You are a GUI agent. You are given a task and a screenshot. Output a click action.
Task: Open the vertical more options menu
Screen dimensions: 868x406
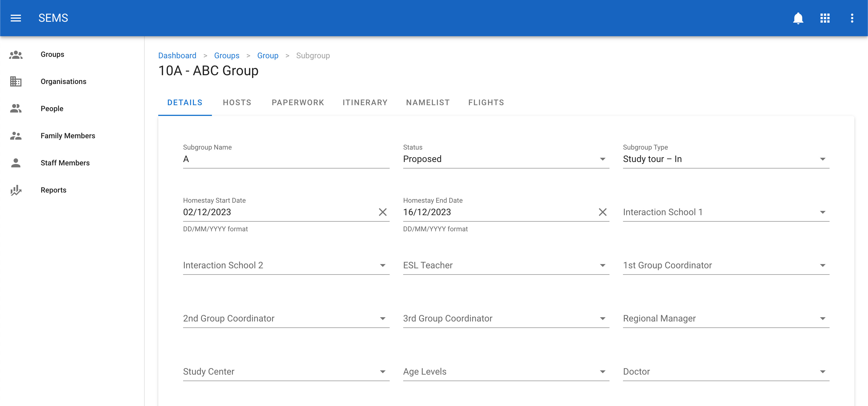click(x=852, y=18)
